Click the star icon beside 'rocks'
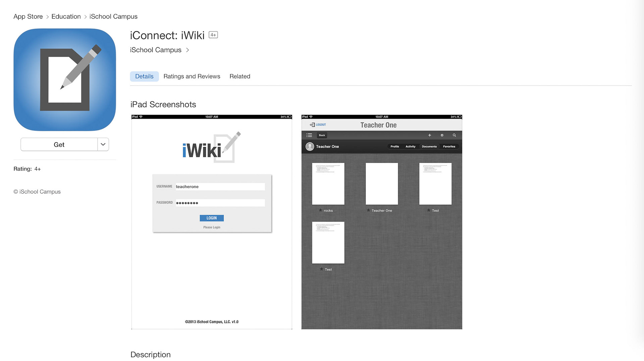Image resolution: width=644 pixels, height=361 pixels. coord(320,210)
